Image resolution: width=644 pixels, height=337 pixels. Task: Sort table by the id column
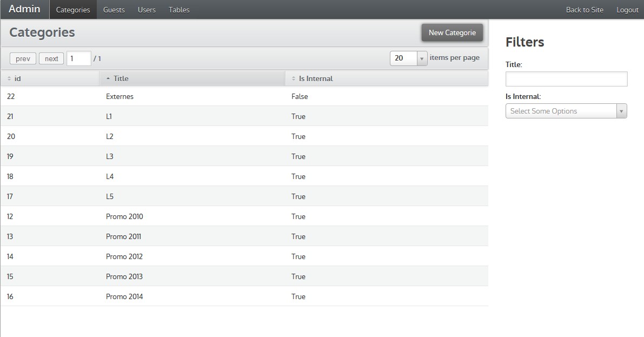click(x=17, y=78)
